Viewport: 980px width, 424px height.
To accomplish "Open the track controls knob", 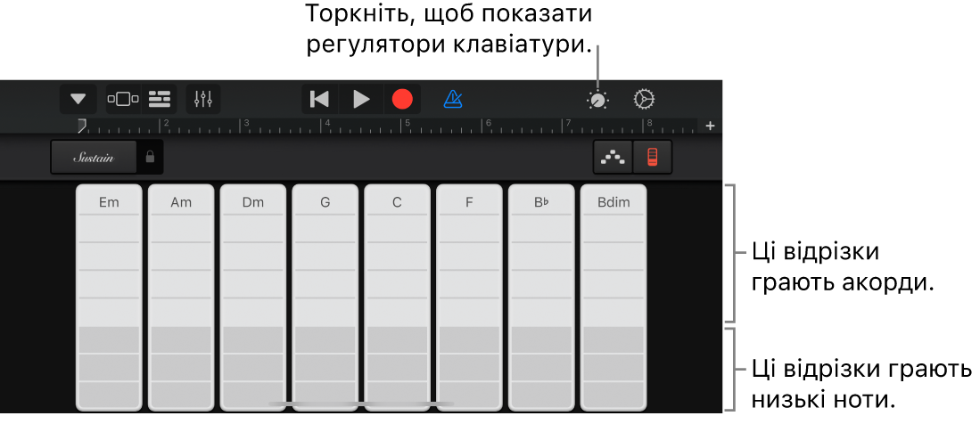I will [x=597, y=100].
